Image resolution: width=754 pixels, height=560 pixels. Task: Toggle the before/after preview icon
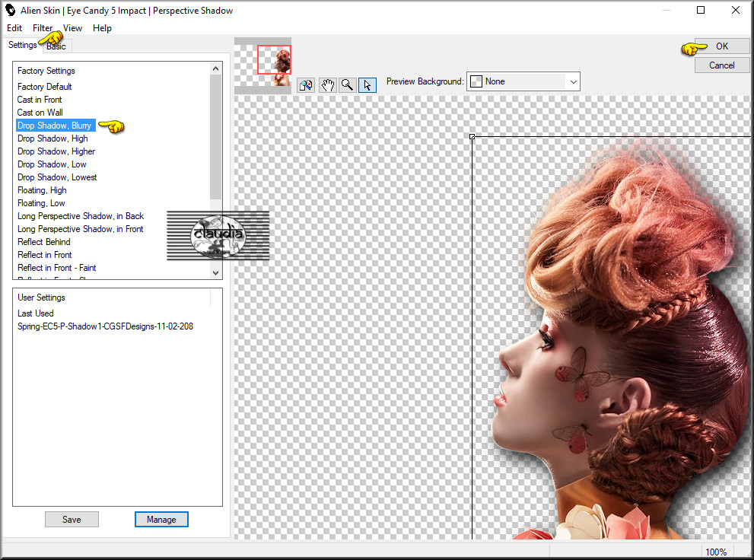[x=306, y=85]
